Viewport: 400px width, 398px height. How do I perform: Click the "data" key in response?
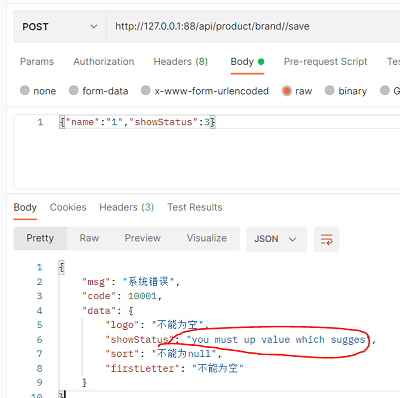99,311
